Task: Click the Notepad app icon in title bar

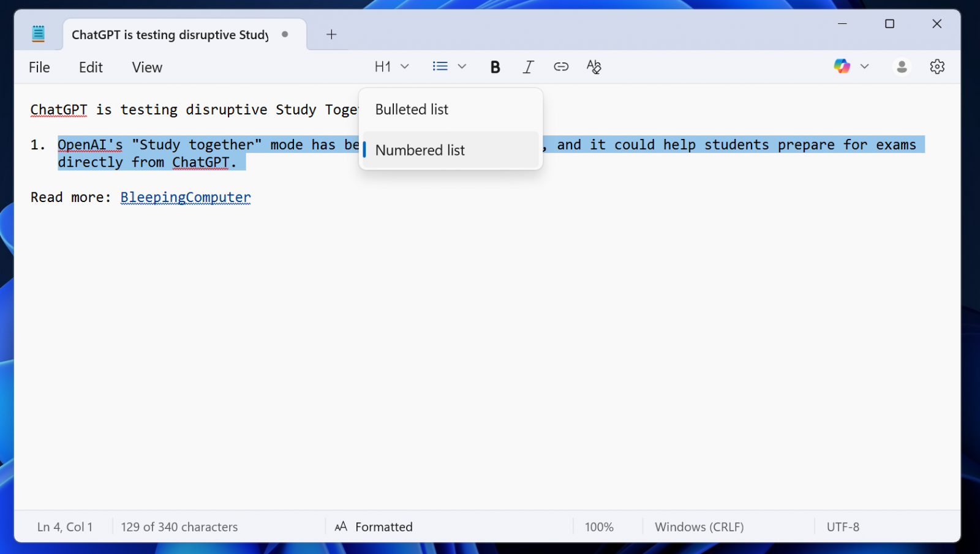Action: click(38, 34)
